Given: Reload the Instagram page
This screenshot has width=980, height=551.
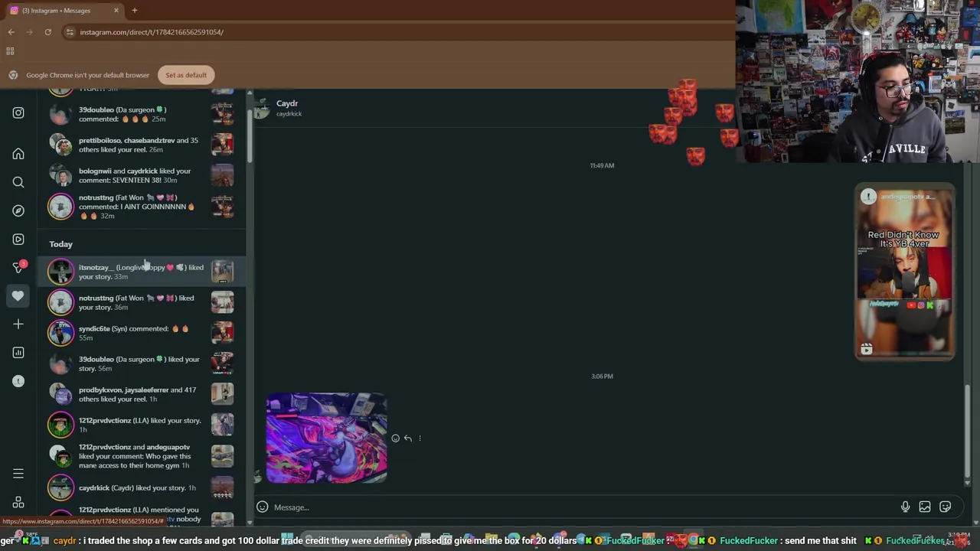Looking at the screenshot, I should pyautogui.click(x=47, y=32).
